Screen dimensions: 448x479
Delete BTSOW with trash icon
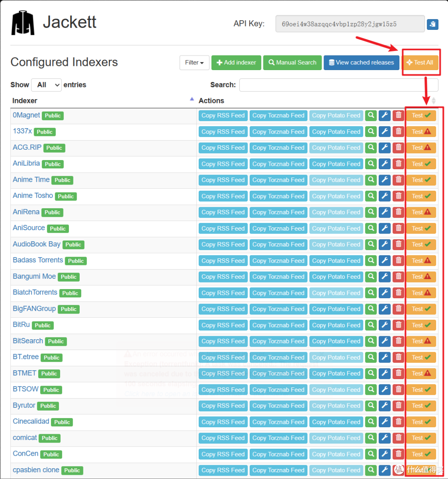point(399,389)
